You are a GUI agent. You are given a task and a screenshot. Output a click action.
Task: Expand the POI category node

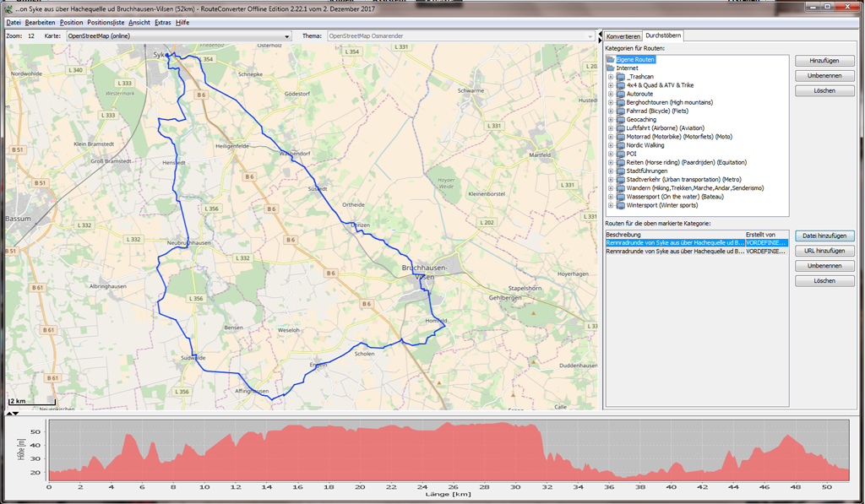(x=611, y=154)
